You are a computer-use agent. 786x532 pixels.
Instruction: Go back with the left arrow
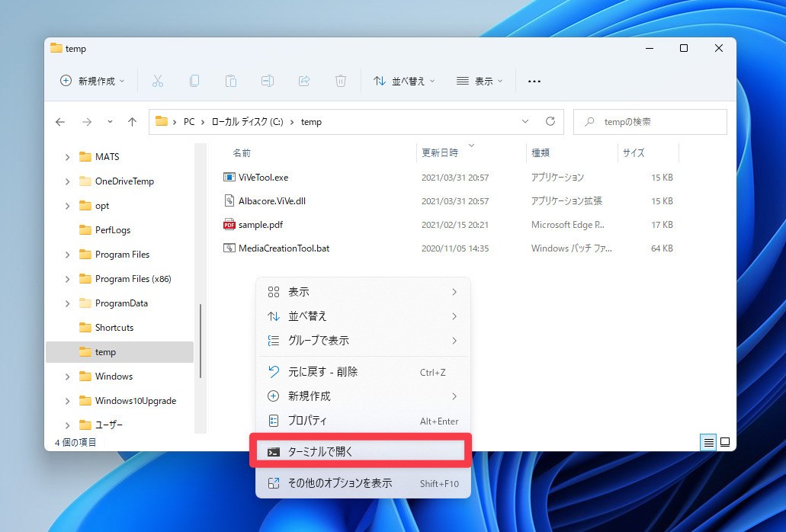click(x=60, y=122)
